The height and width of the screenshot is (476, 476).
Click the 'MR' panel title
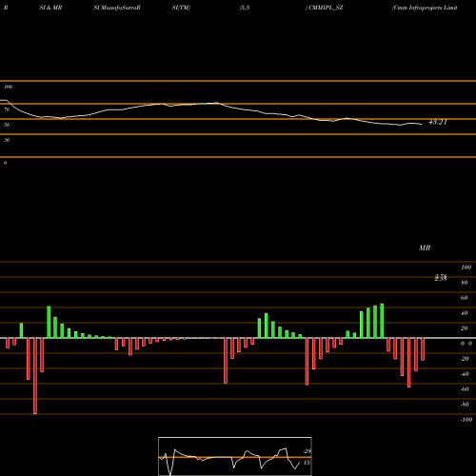pos(425,248)
